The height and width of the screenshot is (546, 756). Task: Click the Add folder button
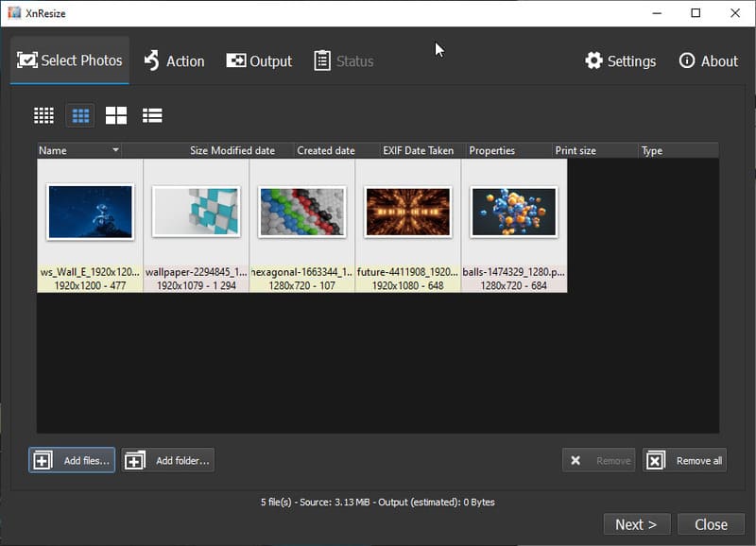(168, 461)
